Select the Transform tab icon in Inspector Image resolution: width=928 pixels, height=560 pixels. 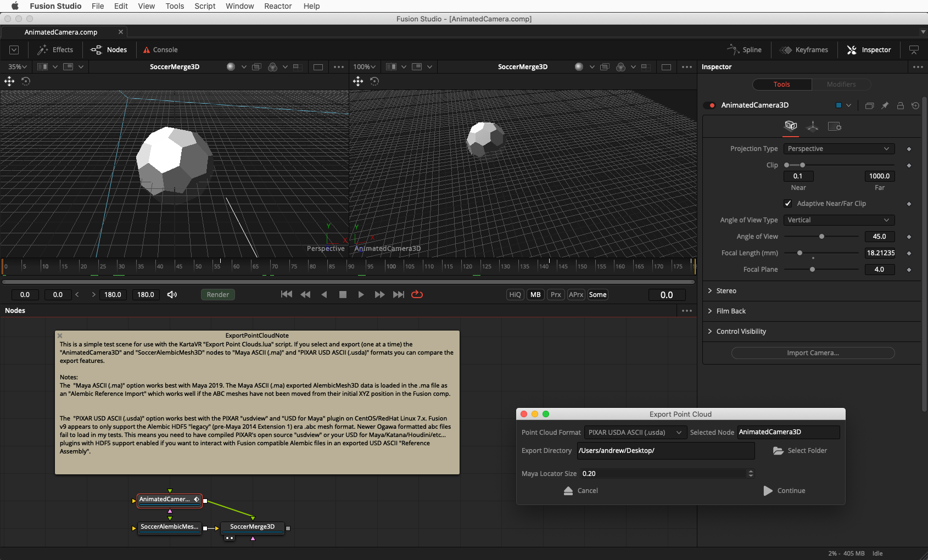812,127
